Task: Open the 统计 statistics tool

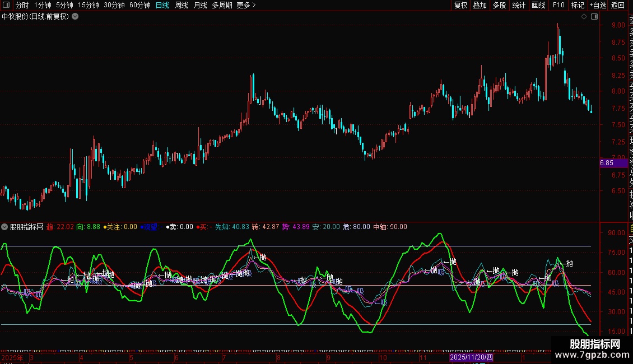Action: pyautogui.click(x=519, y=6)
